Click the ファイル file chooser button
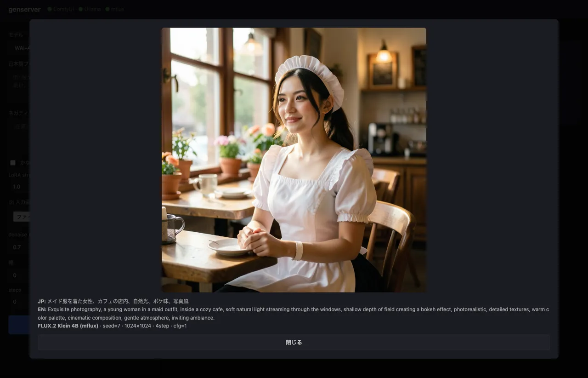The height and width of the screenshot is (378, 588). [21, 217]
